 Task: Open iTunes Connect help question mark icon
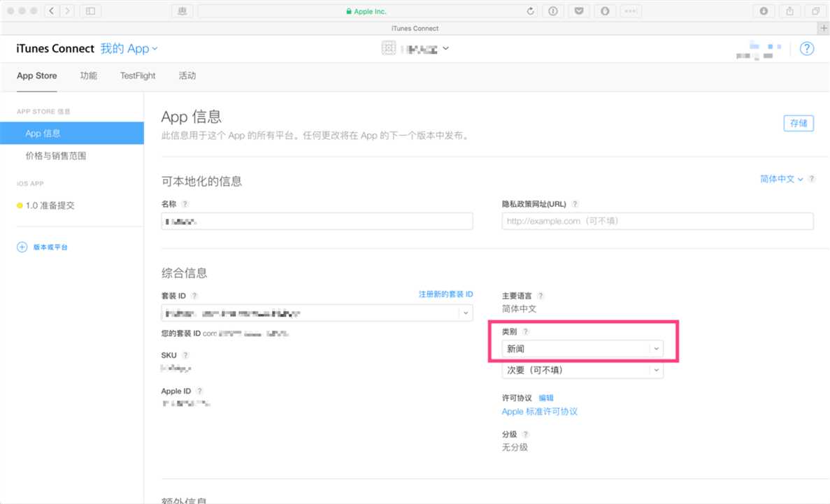[807, 49]
